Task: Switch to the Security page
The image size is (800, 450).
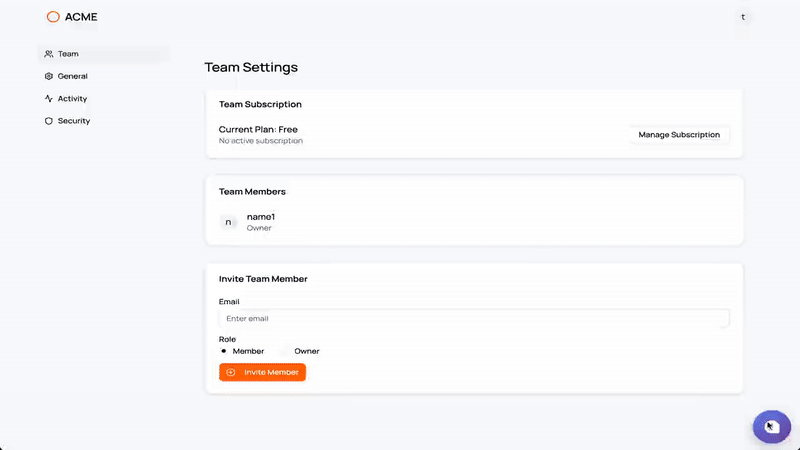Action: pyautogui.click(x=104, y=121)
